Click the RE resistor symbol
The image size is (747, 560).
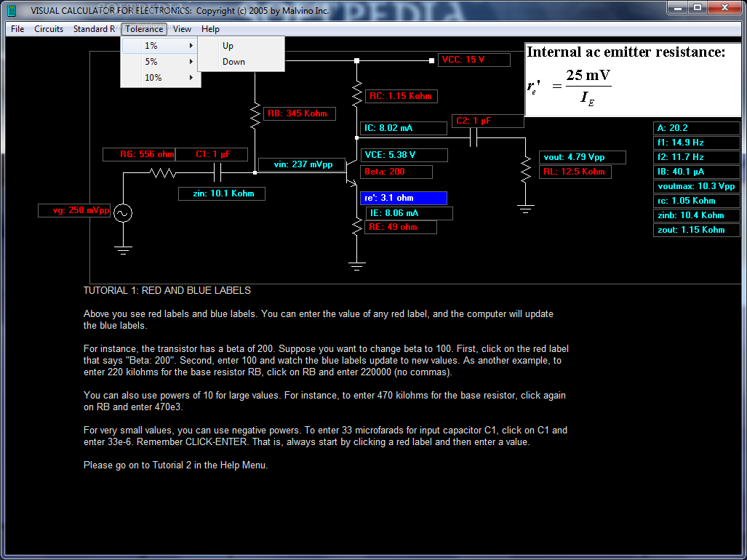[x=357, y=226]
